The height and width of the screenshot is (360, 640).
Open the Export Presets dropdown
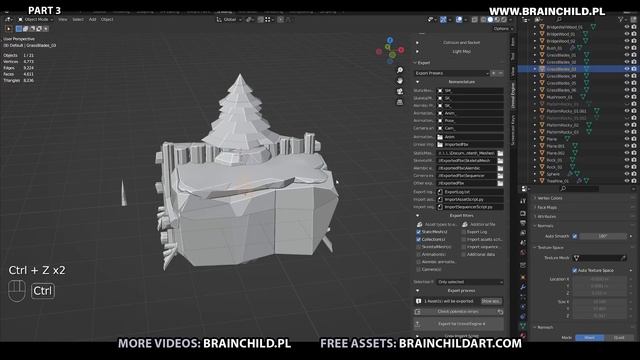[x=451, y=73]
